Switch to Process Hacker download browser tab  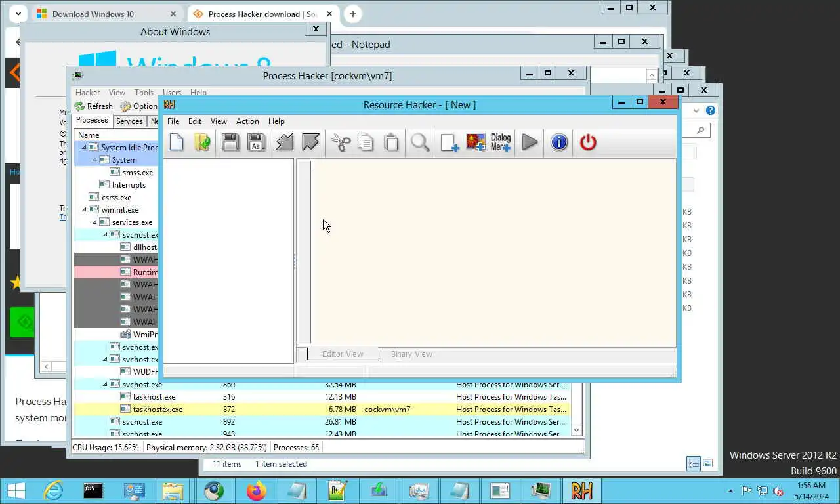(x=262, y=14)
